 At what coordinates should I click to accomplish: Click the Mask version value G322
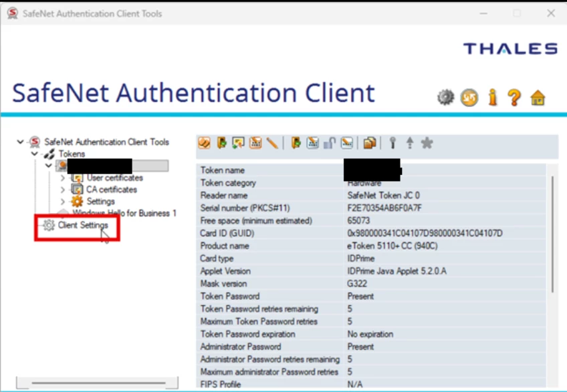pos(357,284)
